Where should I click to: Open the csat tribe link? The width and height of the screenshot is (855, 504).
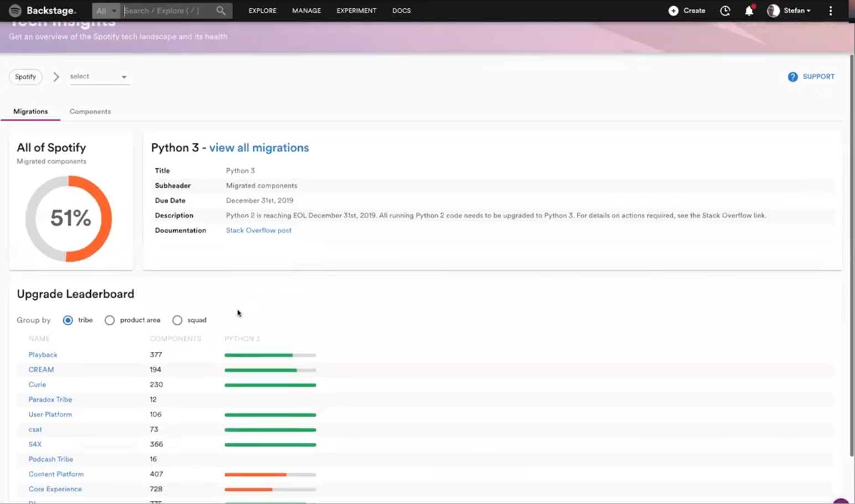(x=35, y=429)
